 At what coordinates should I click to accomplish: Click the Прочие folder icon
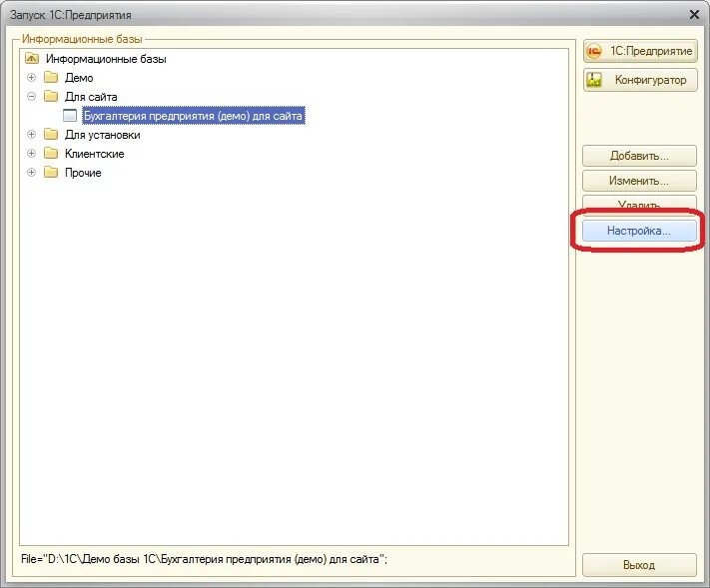51,173
